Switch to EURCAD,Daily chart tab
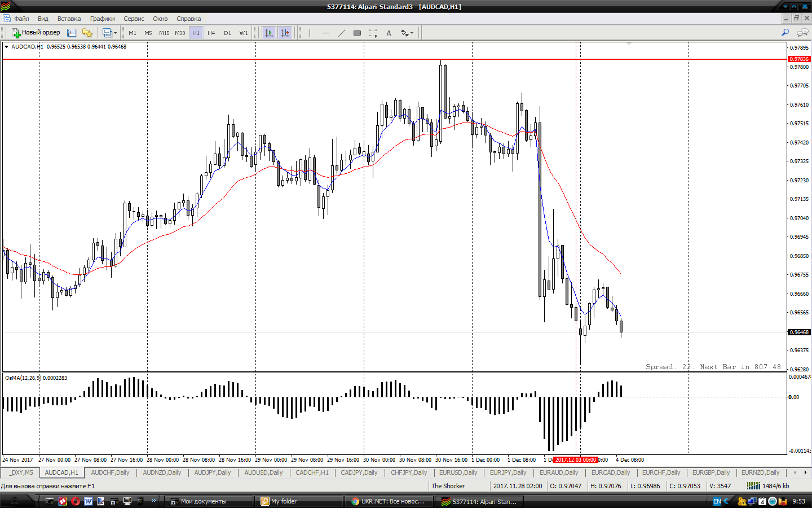The image size is (812, 508). pyautogui.click(x=611, y=472)
